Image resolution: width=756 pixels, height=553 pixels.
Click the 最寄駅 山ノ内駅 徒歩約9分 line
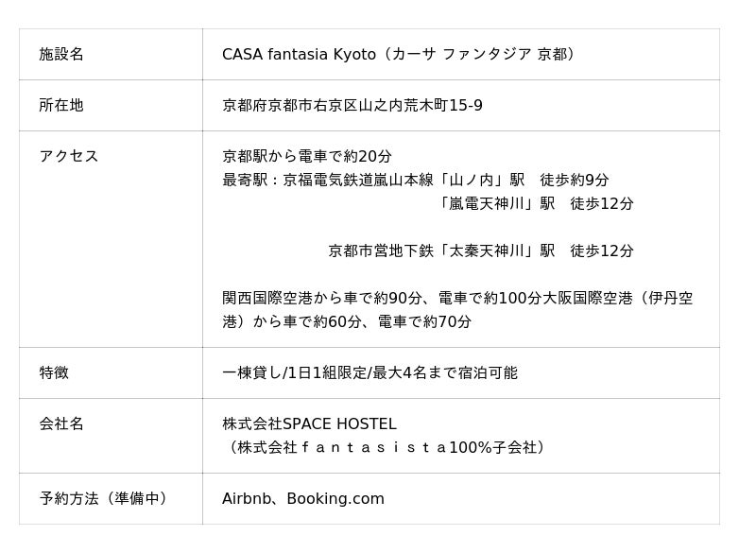(x=416, y=181)
